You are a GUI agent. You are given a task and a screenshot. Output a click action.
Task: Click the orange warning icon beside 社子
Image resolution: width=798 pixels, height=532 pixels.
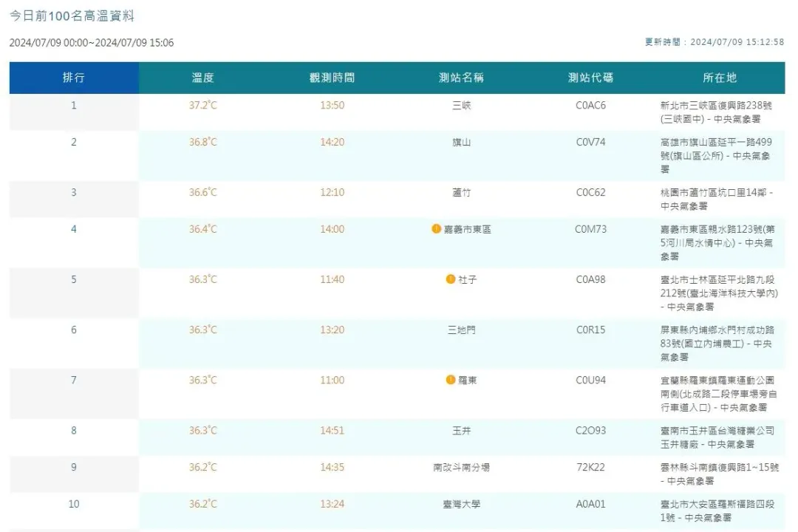(x=451, y=279)
